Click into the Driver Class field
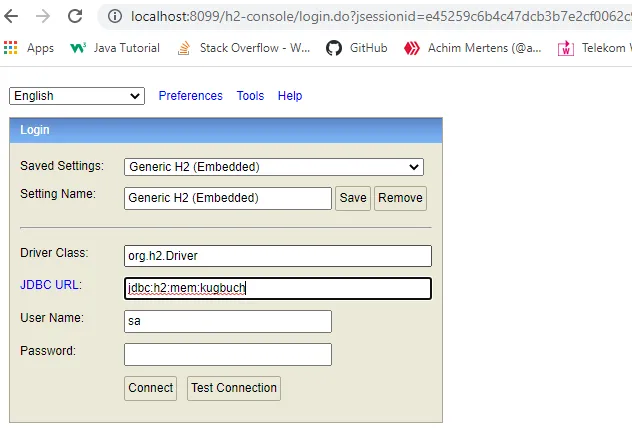 click(x=278, y=256)
